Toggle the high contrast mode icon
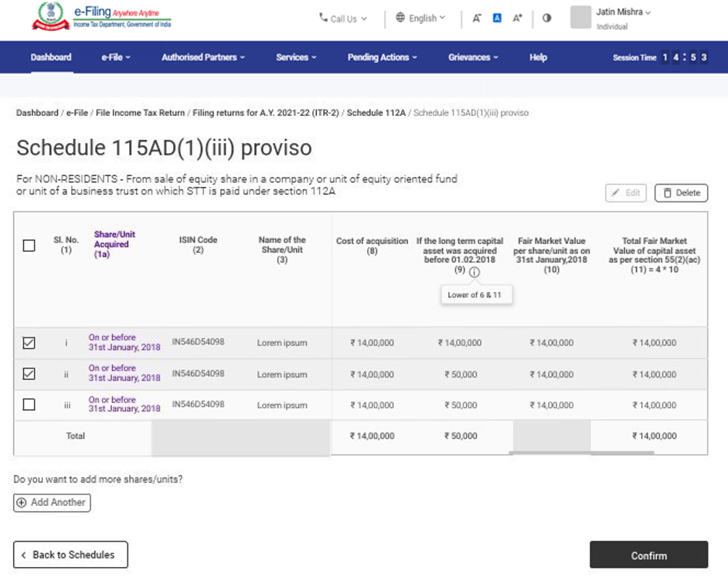 pos(546,18)
